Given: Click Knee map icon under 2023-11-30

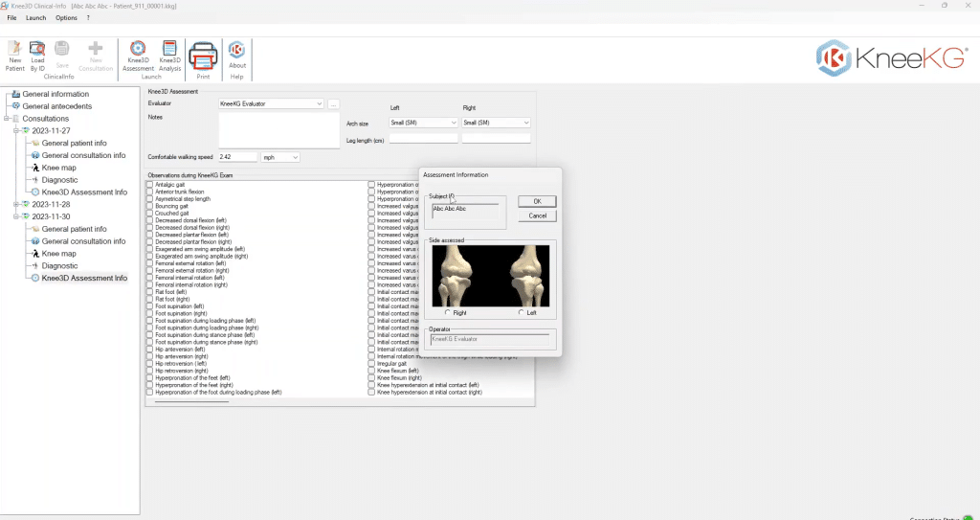Looking at the screenshot, I should 35,254.
